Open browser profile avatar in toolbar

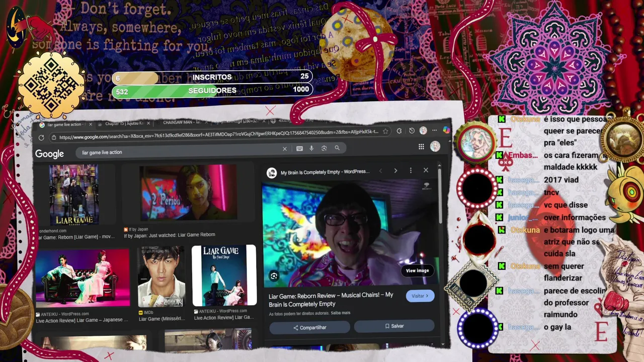[x=423, y=131]
